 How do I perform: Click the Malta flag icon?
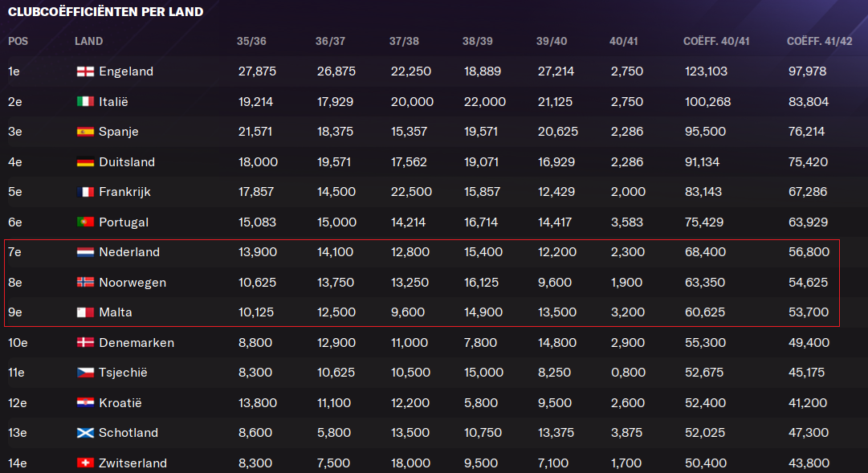[x=85, y=312]
